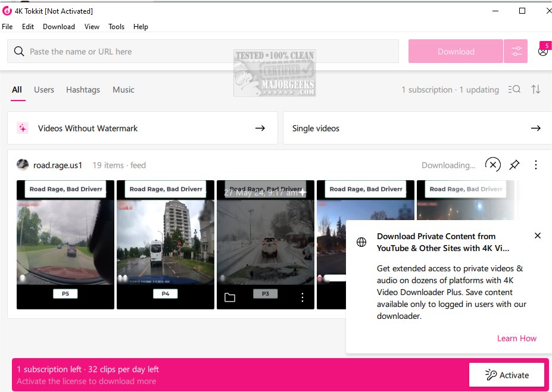This screenshot has width=552, height=392.
Task: Open download settings sliders button
Action: coord(516,51)
